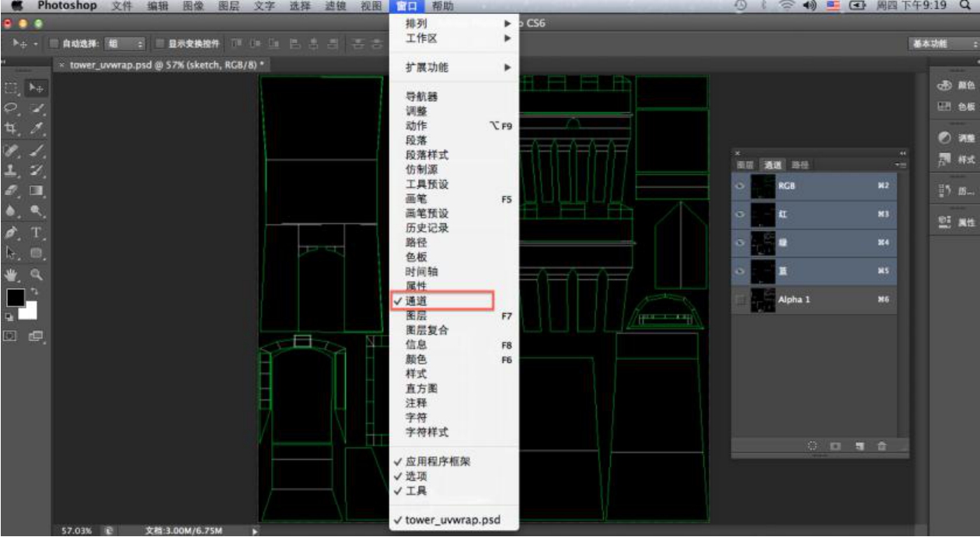The image size is (980, 537).
Task: Open the 滤镜 menu
Action: (x=336, y=6)
